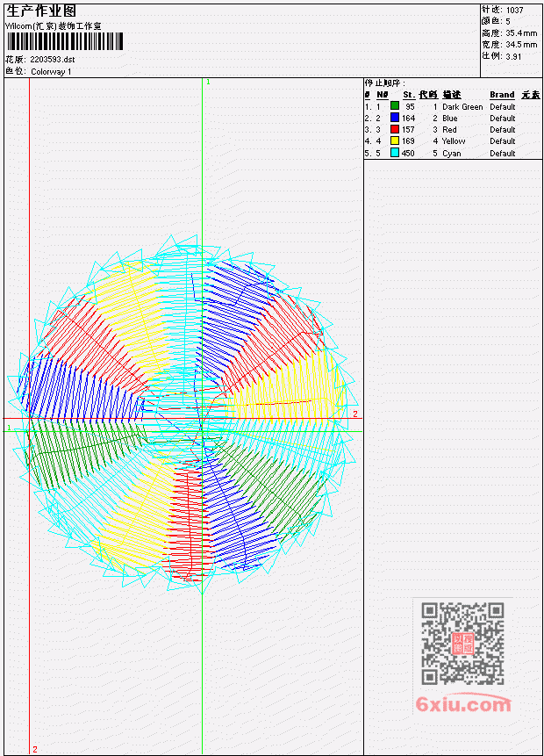Click Default brand in Dark Green row
The image size is (544, 756).
tap(503, 107)
